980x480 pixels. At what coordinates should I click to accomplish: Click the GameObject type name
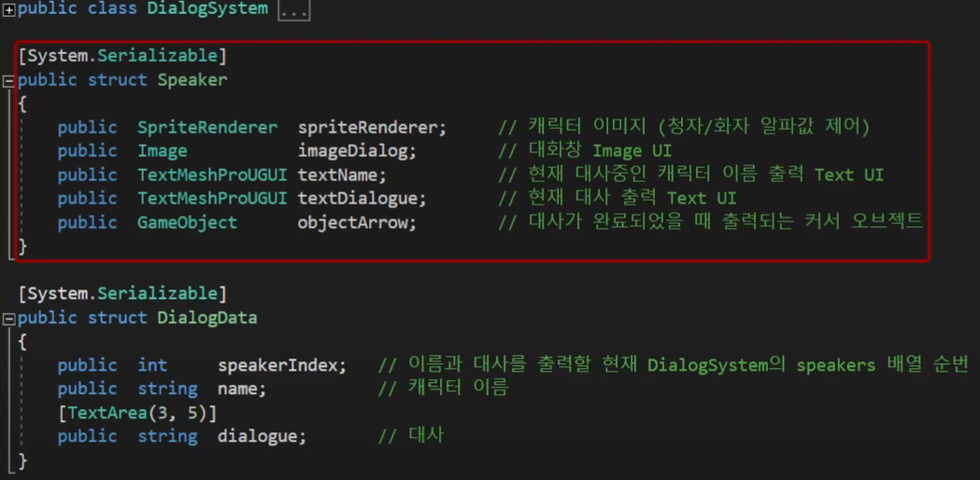click(x=188, y=222)
